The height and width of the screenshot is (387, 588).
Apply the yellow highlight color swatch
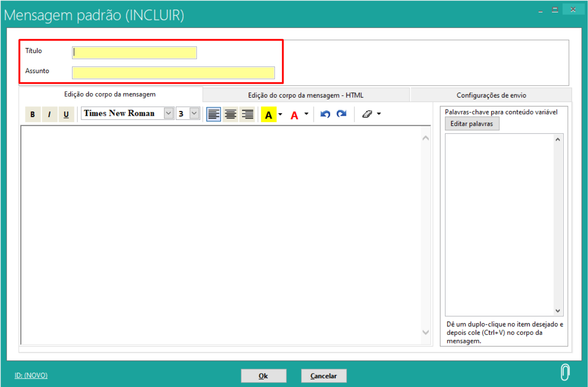click(x=268, y=114)
